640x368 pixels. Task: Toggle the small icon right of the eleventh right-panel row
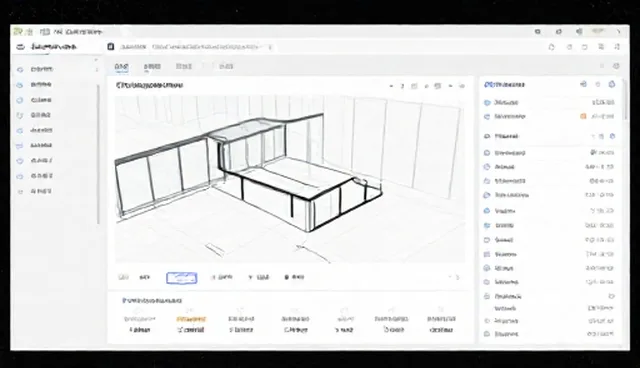(x=611, y=296)
